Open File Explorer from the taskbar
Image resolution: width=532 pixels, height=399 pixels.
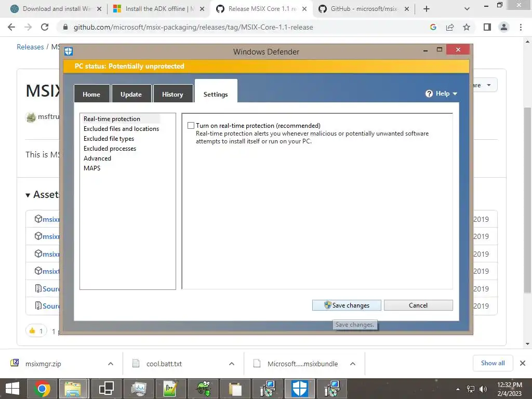73,389
